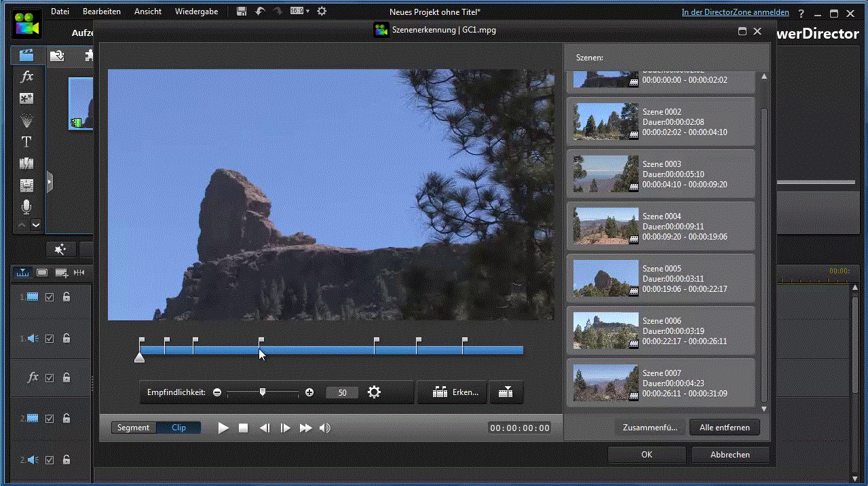868x486 pixels.
Task: Click the Abbrechen cancel button
Action: [x=730, y=455]
